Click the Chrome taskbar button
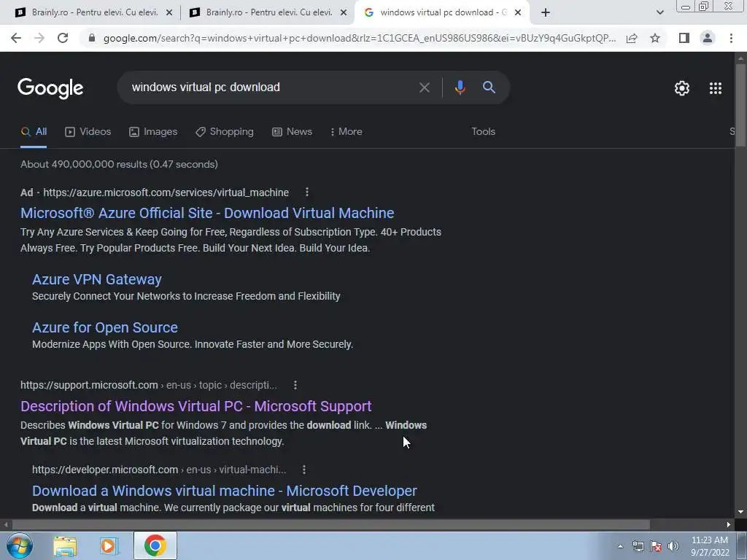The image size is (747, 560). (x=155, y=545)
